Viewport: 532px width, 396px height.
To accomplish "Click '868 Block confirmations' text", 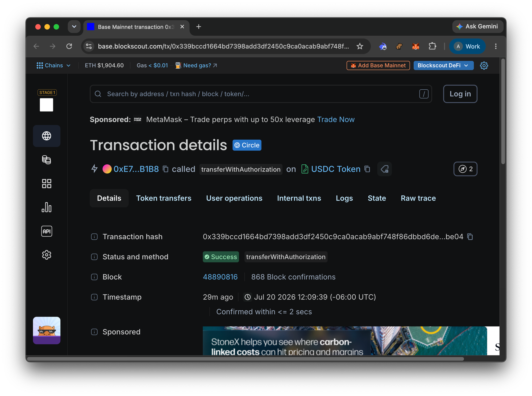I will (293, 277).
